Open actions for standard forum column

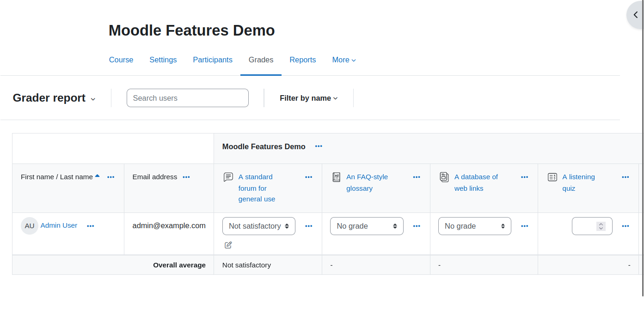pyautogui.click(x=309, y=177)
